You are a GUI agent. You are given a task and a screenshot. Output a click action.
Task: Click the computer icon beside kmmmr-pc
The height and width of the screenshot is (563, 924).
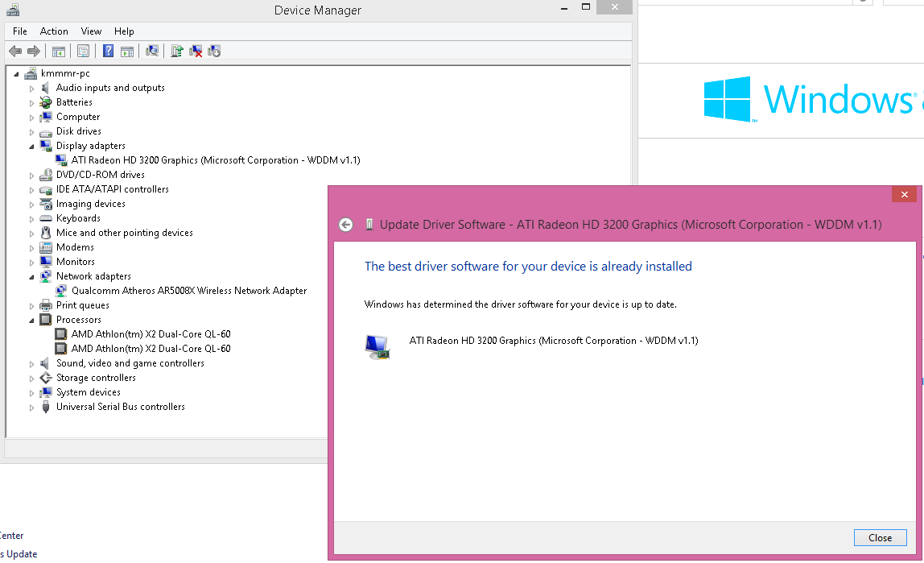click(x=31, y=73)
